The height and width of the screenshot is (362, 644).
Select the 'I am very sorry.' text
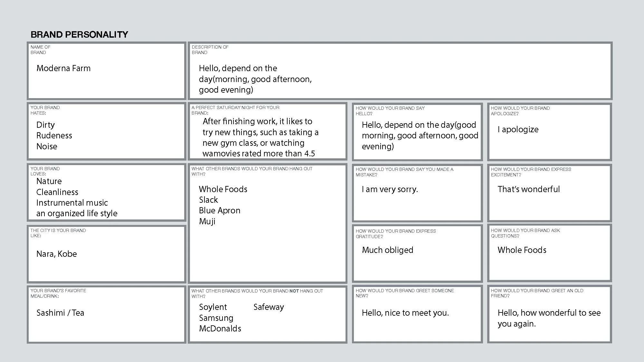click(x=390, y=189)
